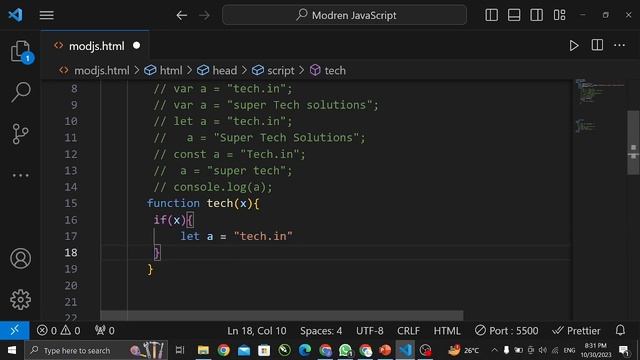Open PowerPoint from the taskbar
Image resolution: width=640 pixels, height=360 pixels.
tap(385, 350)
